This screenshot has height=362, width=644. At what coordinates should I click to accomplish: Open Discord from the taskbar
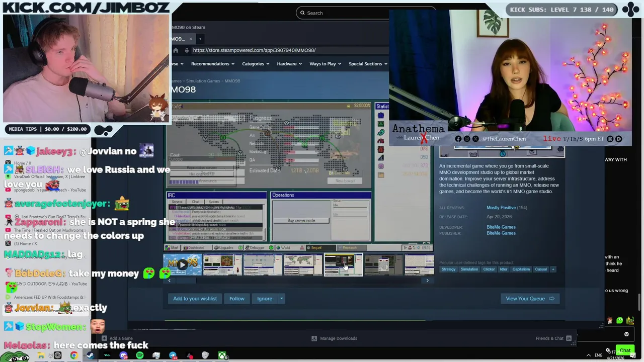pos(123,355)
